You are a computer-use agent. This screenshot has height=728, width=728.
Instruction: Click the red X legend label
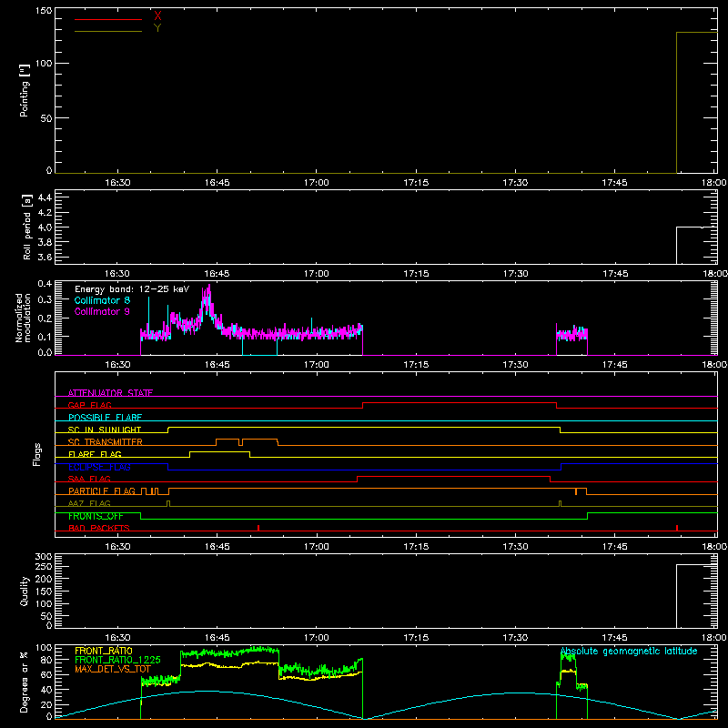coord(157,16)
